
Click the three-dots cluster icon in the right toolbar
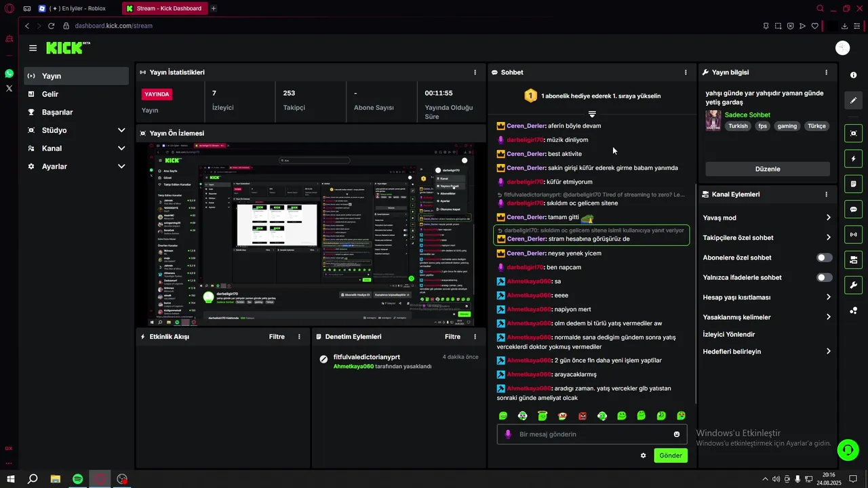tap(853, 310)
